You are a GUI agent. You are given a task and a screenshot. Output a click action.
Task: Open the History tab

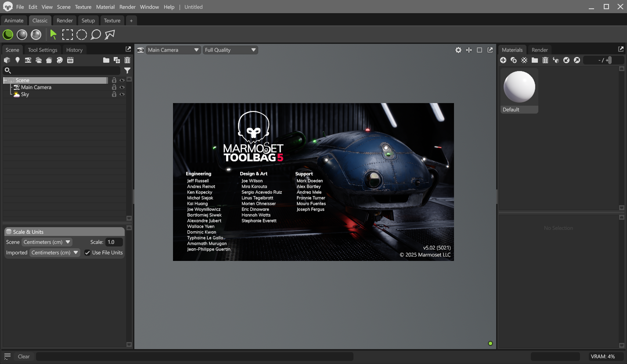pos(74,50)
